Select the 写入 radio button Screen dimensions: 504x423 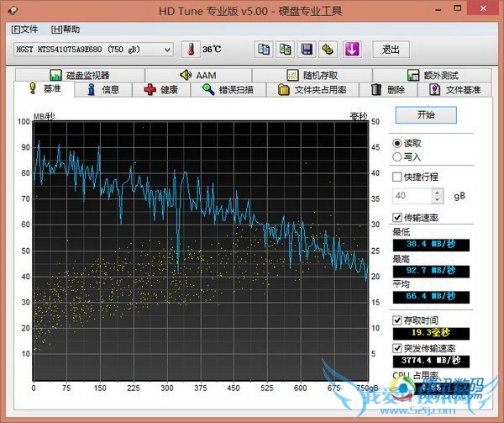[x=397, y=156]
